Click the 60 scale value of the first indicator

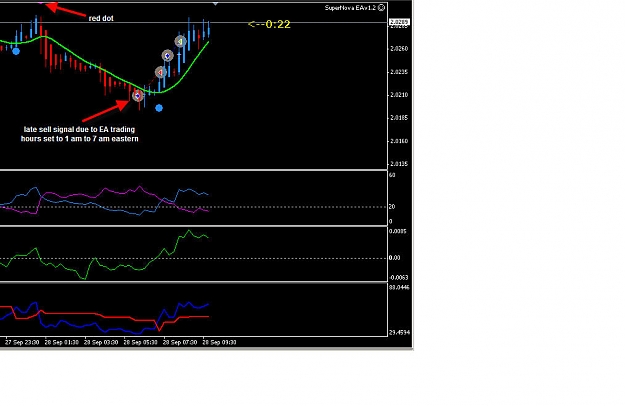point(392,175)
